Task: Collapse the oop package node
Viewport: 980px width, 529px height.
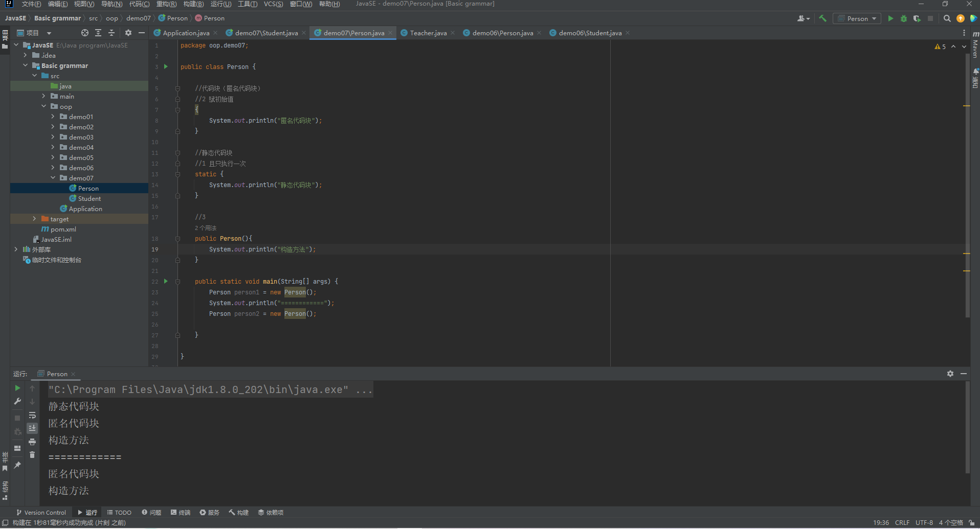Action: (x=43, y=106)
